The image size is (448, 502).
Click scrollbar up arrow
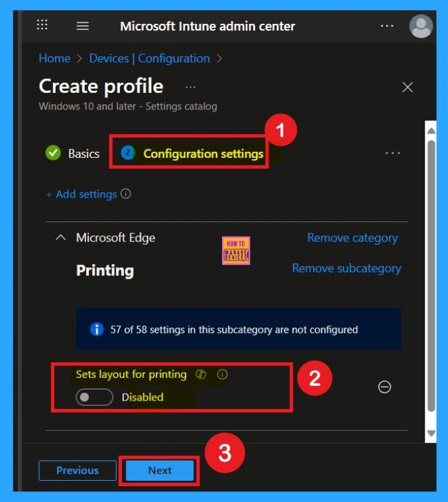pos(431,131)
